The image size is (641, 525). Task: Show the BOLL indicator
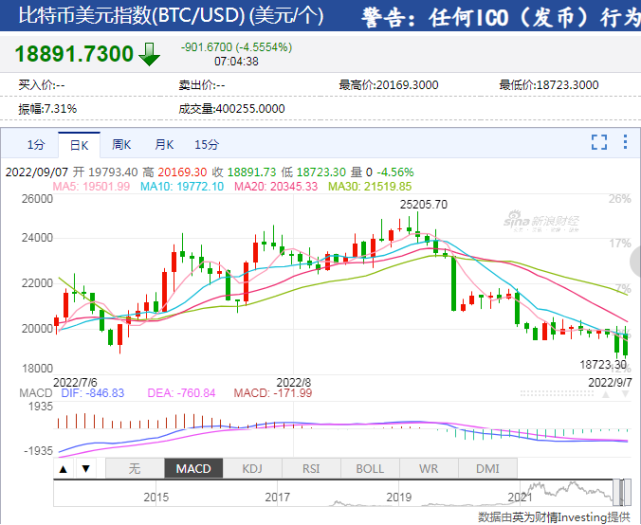(370, 468)
